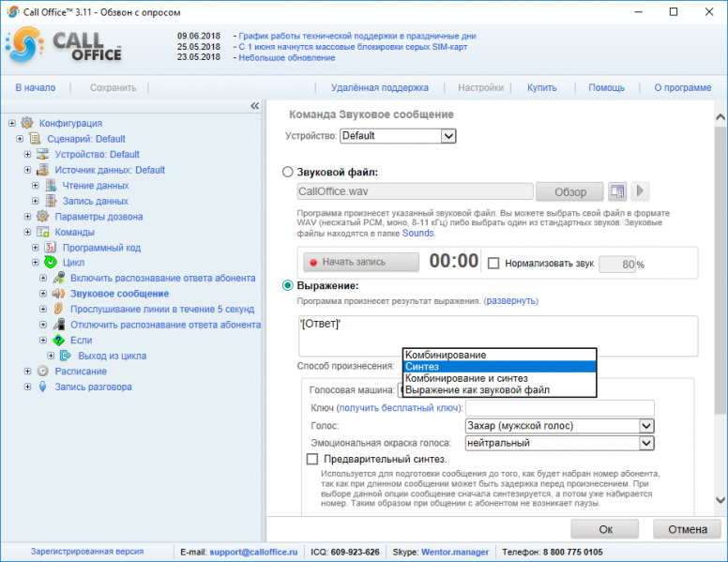Open news about серых SIM-карт блокировки
Image resolution: width=728 pixels, height=562 pixels.
coord(353,47)
